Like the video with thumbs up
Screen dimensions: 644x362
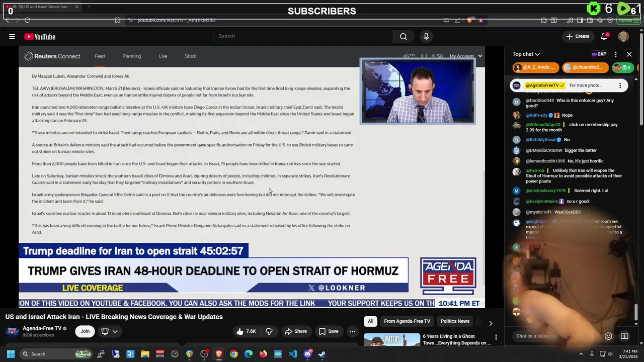(246, 331)
